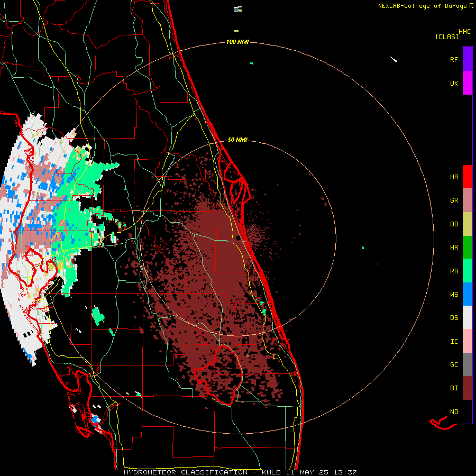
Task: Click the 'NEXLAB-College of DuPage' credit text
Action: pos(422,6)
